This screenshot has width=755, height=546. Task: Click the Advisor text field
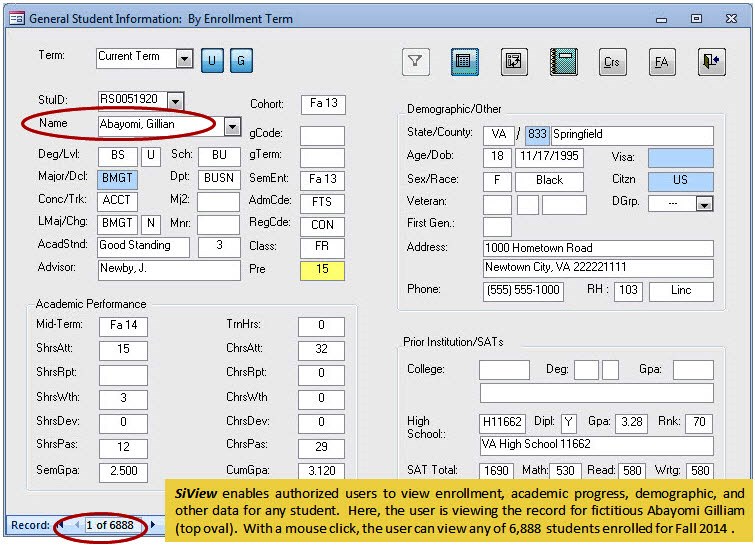click(x=169, y=270)
